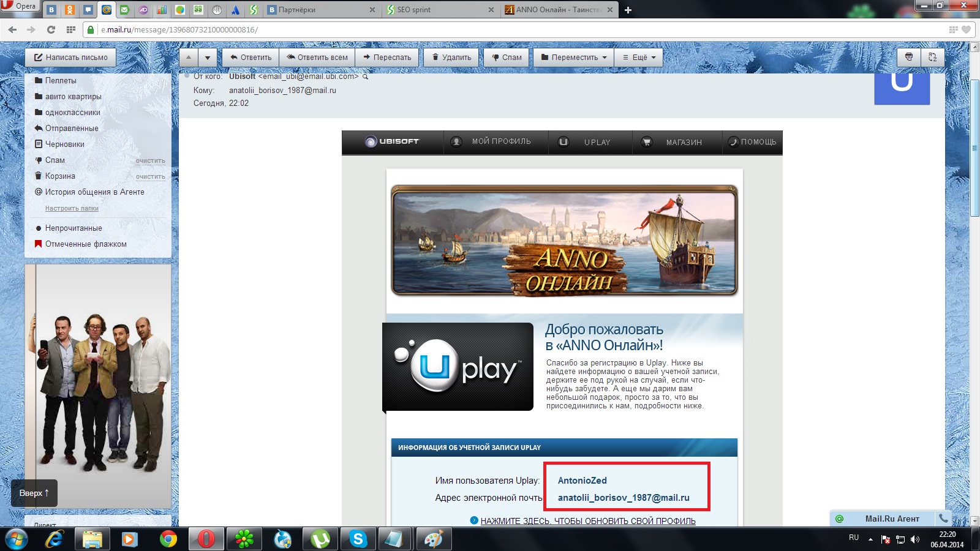Click the Ubisoft logo in email
980x551 pixels.
pos(392,141)
